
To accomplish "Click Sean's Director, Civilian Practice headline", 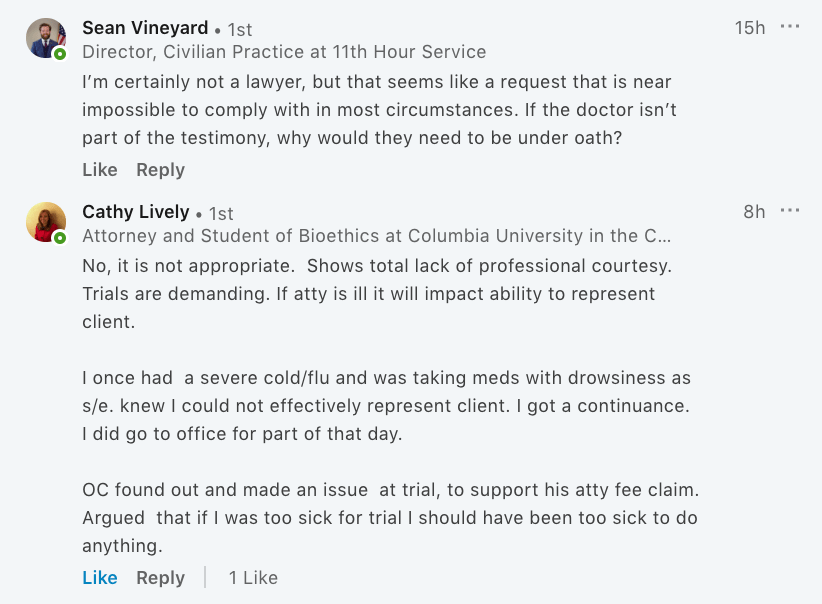I will tap(284, 52).
